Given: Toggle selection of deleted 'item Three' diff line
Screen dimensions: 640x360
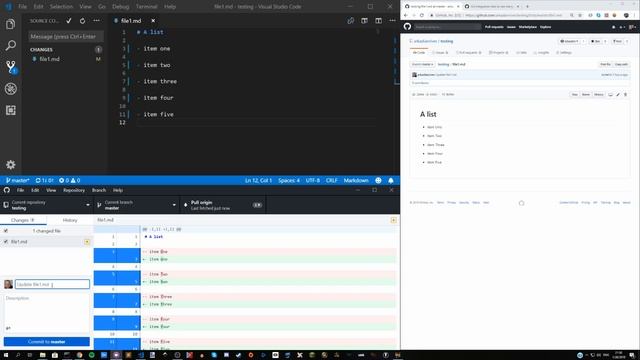Looking at the screenshot, I should [117, 296].
